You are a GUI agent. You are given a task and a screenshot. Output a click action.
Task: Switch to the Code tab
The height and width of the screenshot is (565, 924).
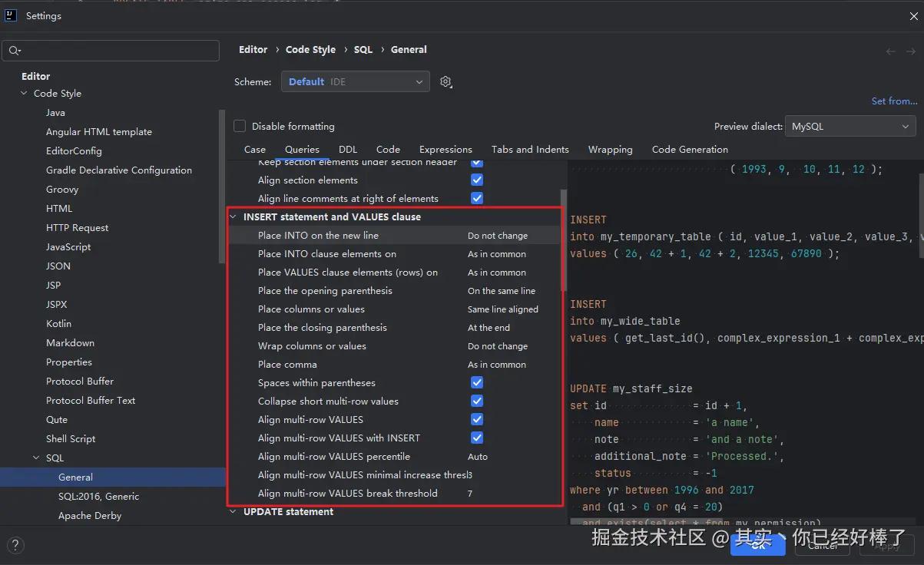(388, 150)
